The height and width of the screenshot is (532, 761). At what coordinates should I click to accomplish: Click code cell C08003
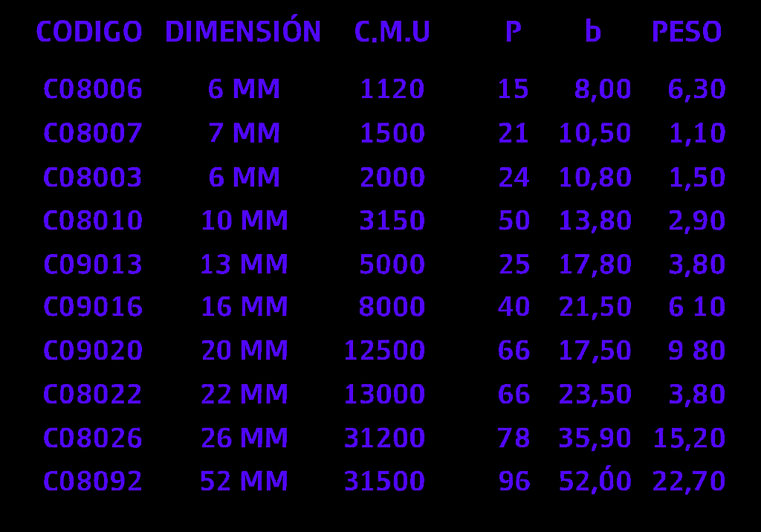coord(93,177)
